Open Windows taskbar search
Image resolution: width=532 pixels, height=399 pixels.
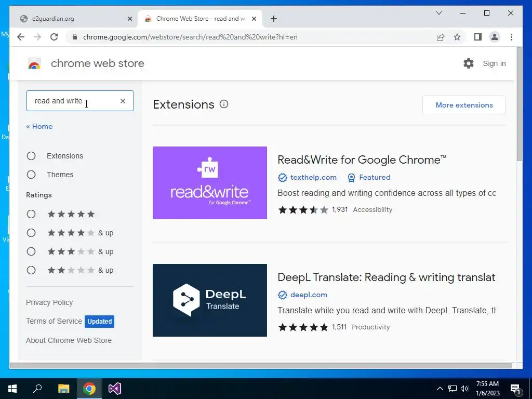37,389
